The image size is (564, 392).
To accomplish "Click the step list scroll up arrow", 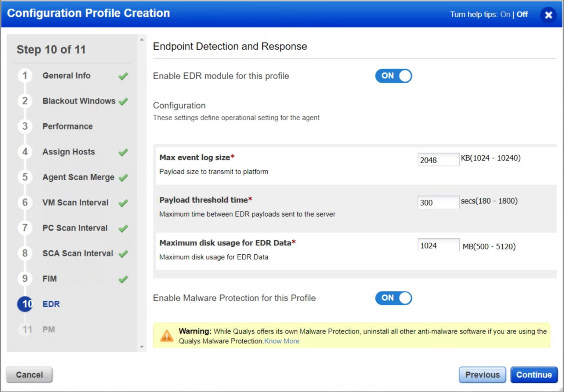I will pyautogui.click(x=142, y=39).
